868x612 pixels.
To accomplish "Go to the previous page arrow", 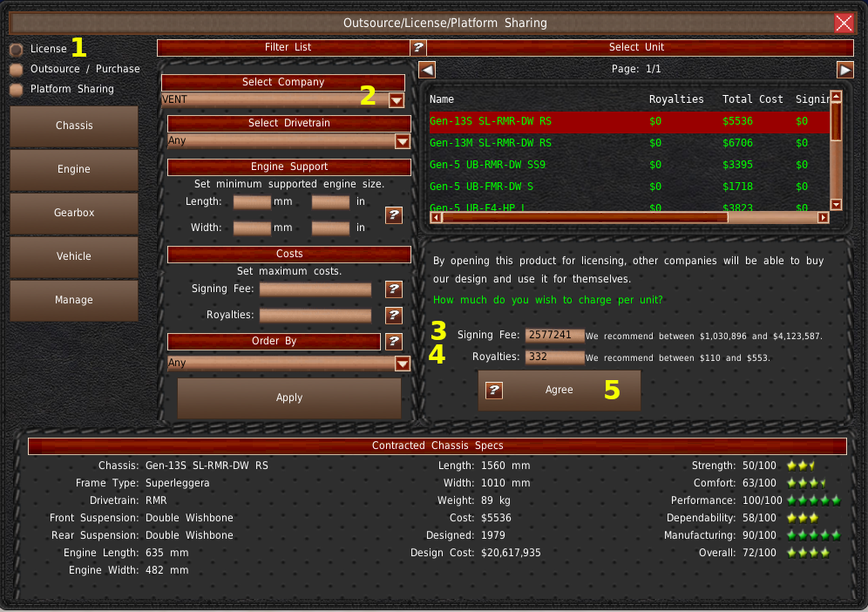I will coord(427,69).
